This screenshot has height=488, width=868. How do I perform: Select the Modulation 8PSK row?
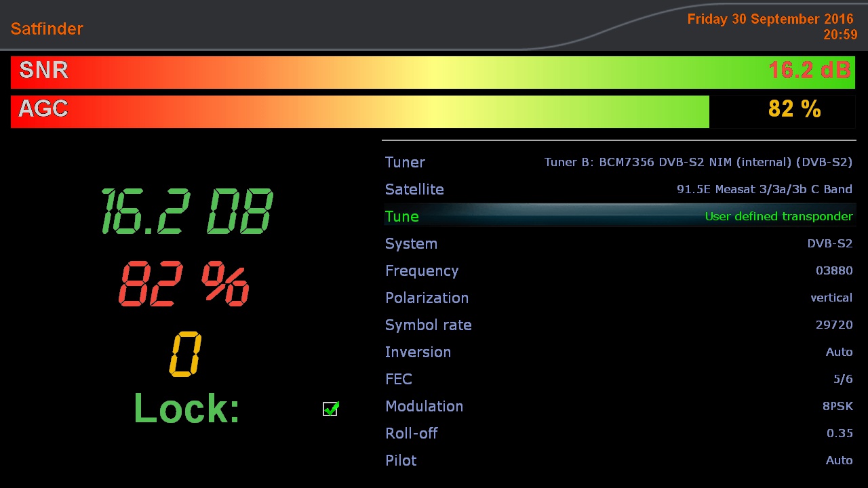tap(618, 406)
